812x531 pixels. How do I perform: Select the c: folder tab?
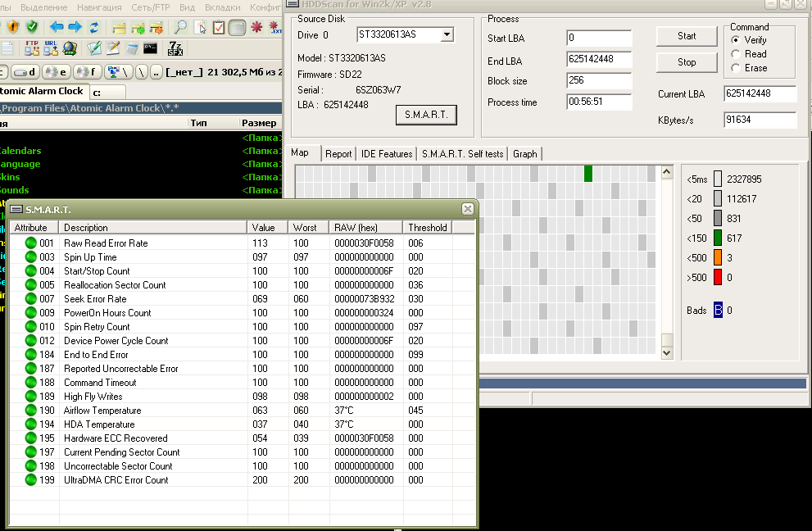click(107, 93)
